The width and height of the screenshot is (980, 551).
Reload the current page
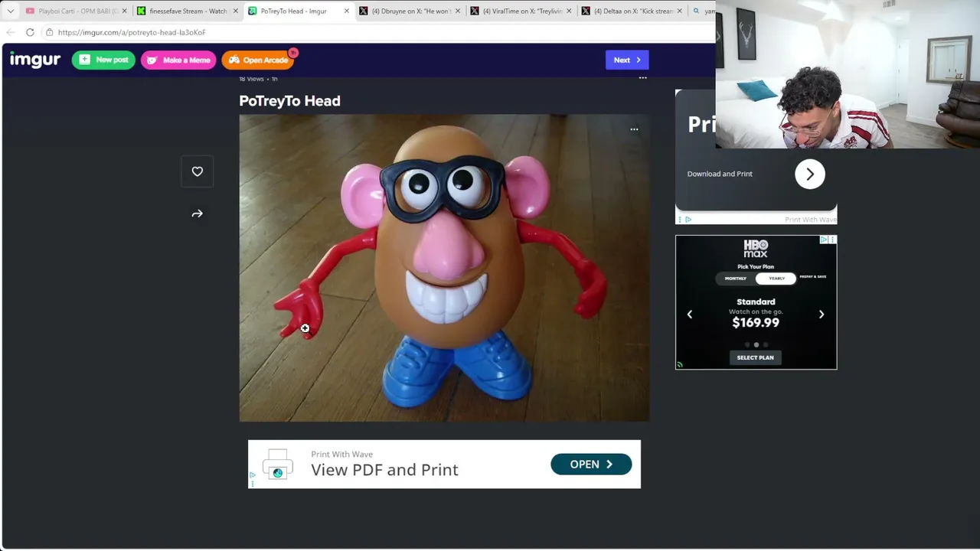(30, 32)
